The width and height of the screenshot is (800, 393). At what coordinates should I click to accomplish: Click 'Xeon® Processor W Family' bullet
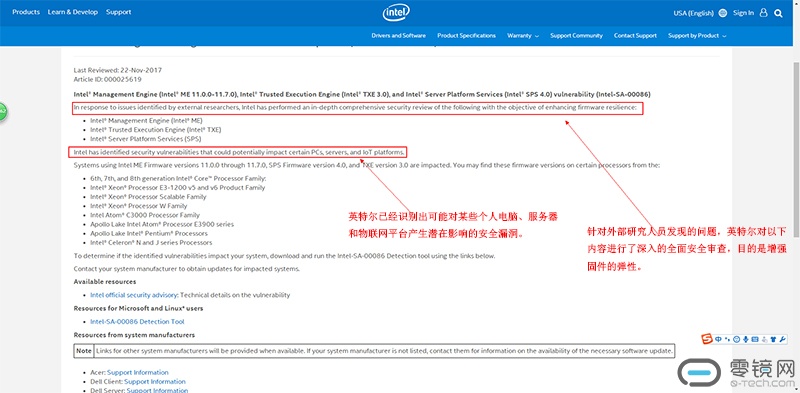tap(139, 206)
